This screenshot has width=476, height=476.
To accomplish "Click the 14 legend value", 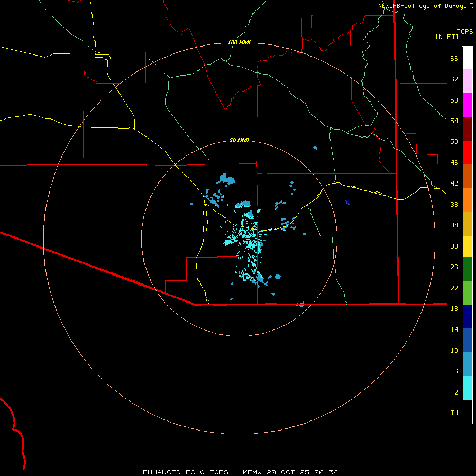I will coord(454,329).
